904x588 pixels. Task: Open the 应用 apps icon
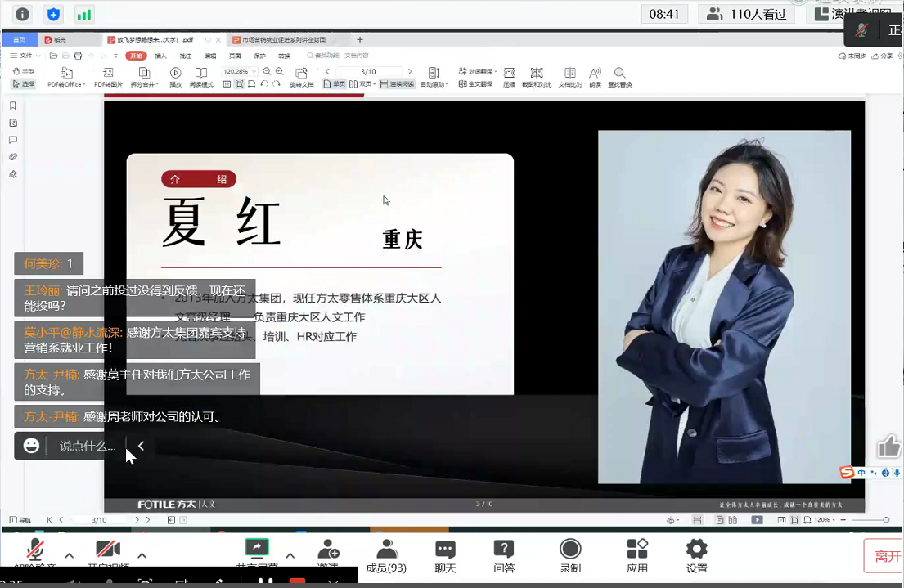[x=637, y=554]
